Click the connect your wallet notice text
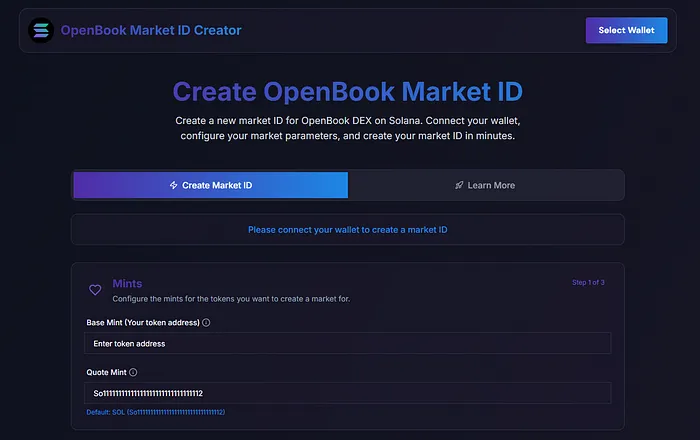This screenshot has width=700, height=440. 348,230
